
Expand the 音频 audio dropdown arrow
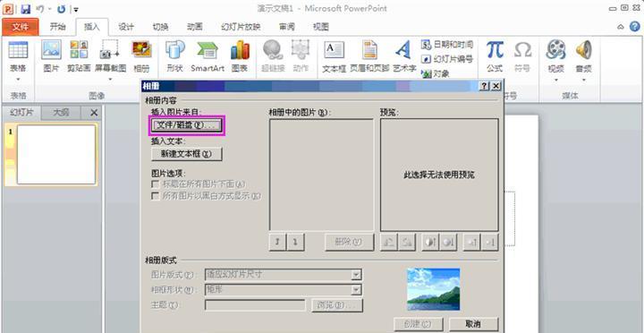[583, 79]
